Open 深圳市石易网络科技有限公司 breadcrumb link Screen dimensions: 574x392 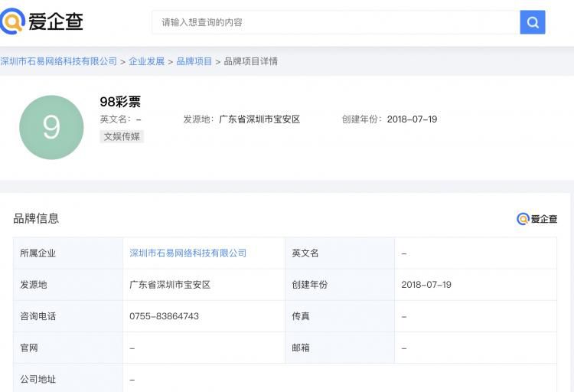pyautogui.click(x=59, y=61)
